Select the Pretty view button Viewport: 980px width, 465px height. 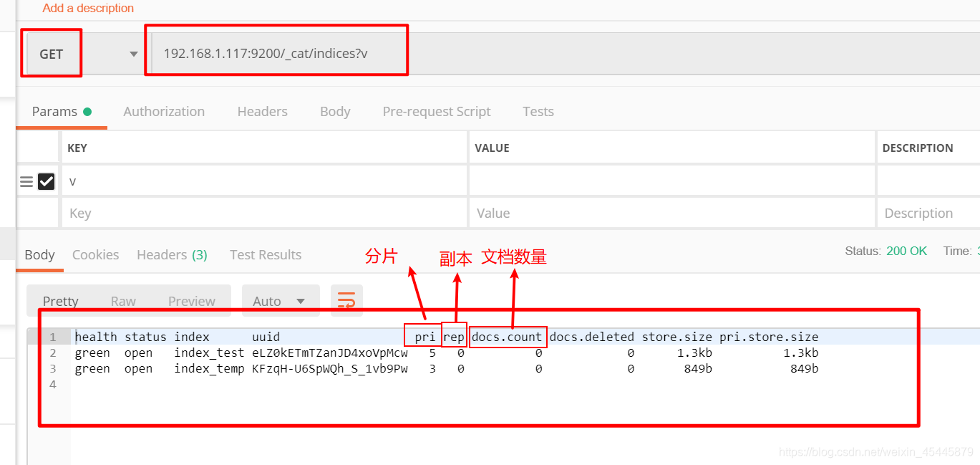[61, 301]
